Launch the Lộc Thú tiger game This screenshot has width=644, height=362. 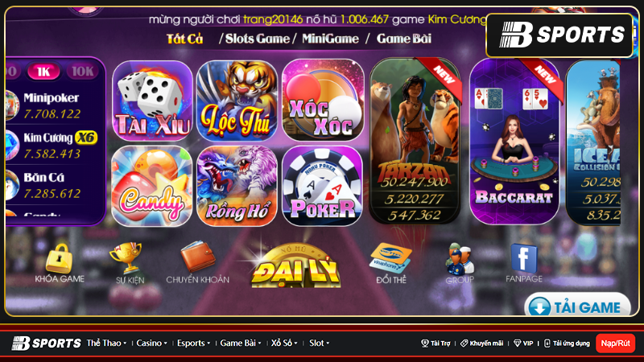point(237,101)
